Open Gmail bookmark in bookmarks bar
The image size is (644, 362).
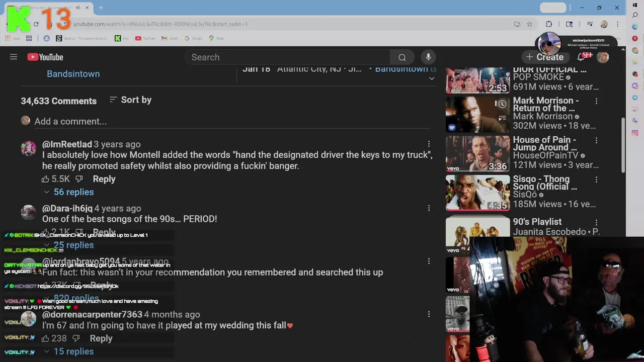pos(170,38)
